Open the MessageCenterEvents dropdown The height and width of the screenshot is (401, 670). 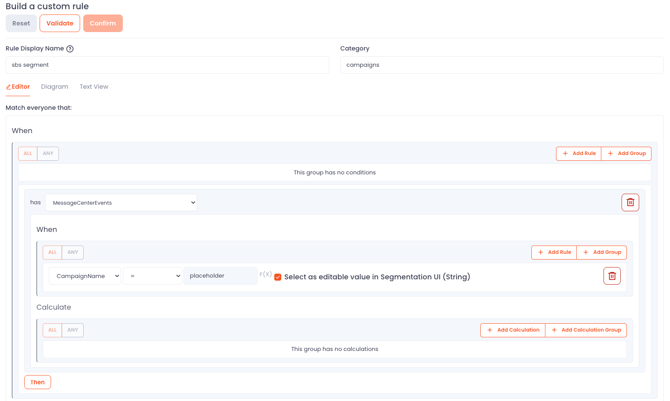121,203
